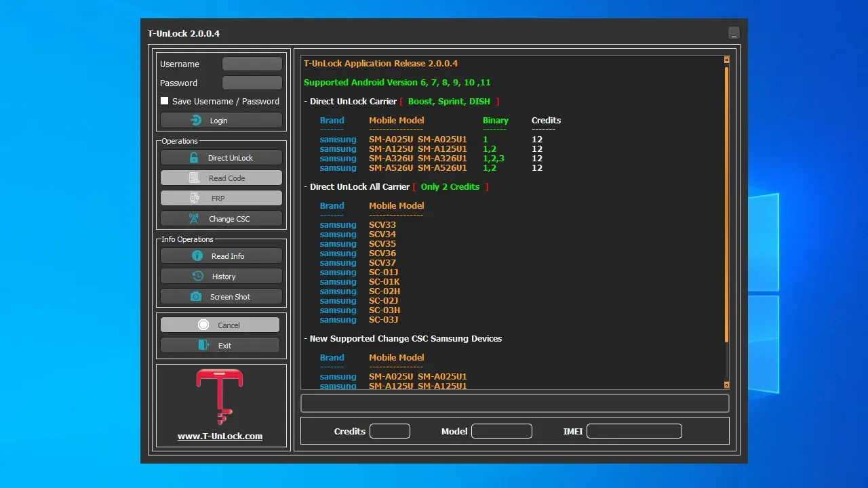
Task: Click the IMEI value box
Action: [x=634, y=431]
